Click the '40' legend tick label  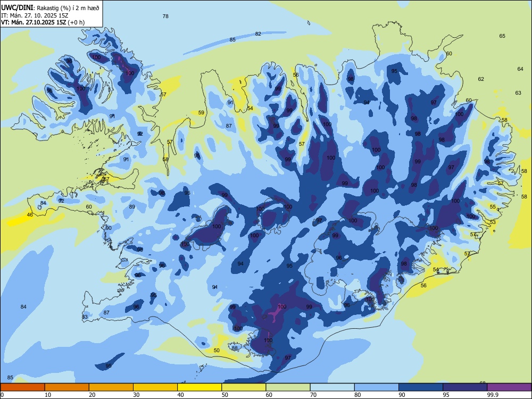click(180, 395)
